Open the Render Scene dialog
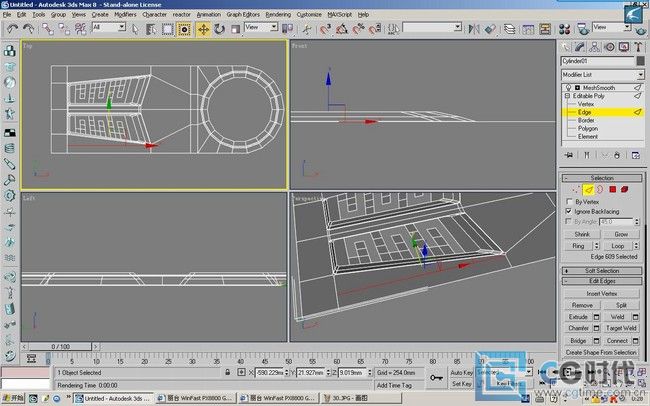Screen dimensions: 650x406 pos(583,29)
